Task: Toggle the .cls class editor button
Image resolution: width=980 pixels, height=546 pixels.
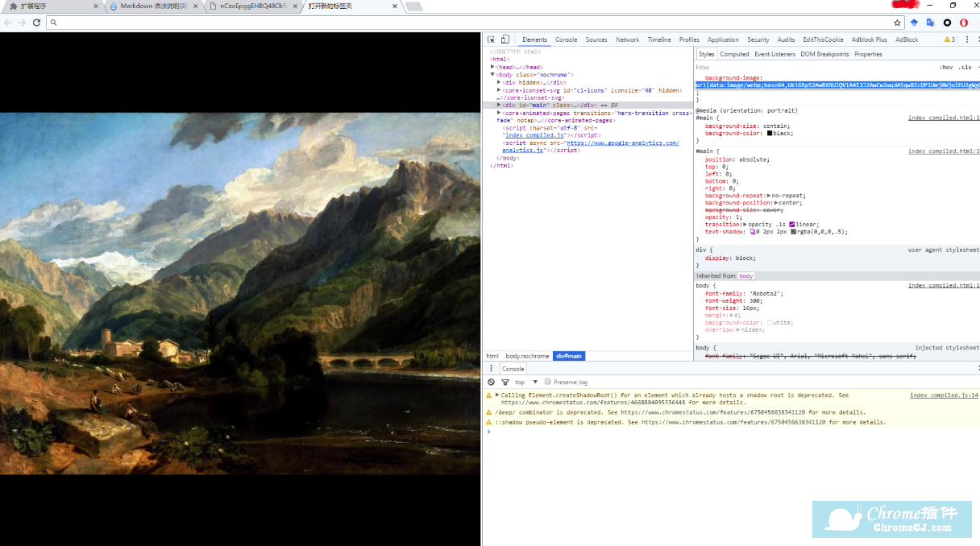Action: [965, 68]
